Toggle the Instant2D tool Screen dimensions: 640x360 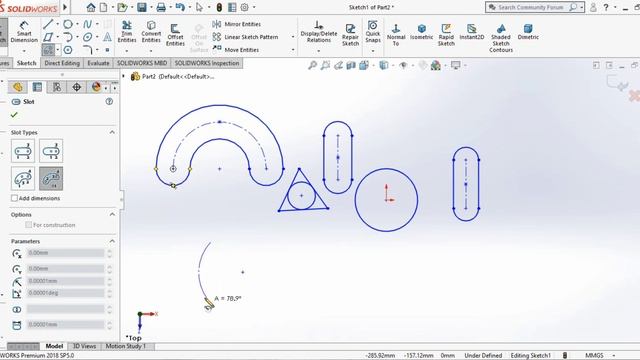[x=472, y=31]
